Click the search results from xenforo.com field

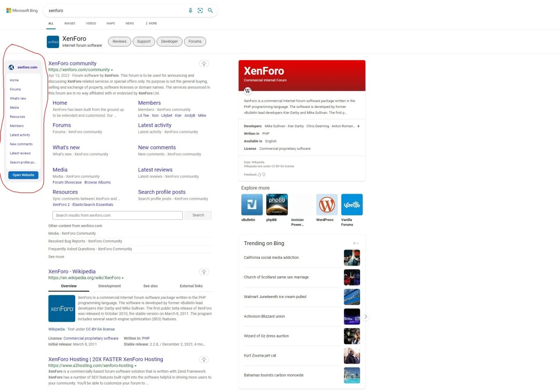click(118, 215)
